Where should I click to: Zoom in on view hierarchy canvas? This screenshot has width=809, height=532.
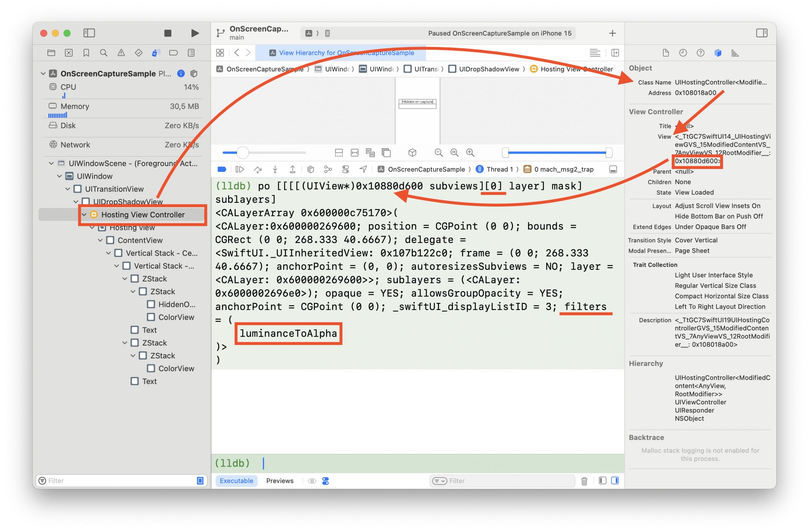[x=470, y=153]
